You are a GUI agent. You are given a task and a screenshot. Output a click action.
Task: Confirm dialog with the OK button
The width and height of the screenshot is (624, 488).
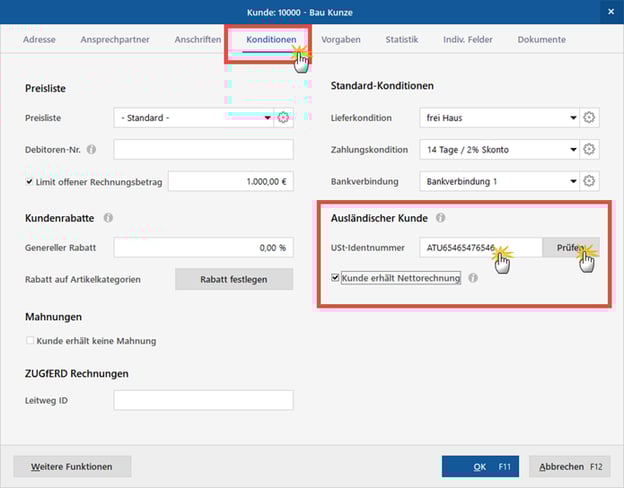click(x=481, y=466)
